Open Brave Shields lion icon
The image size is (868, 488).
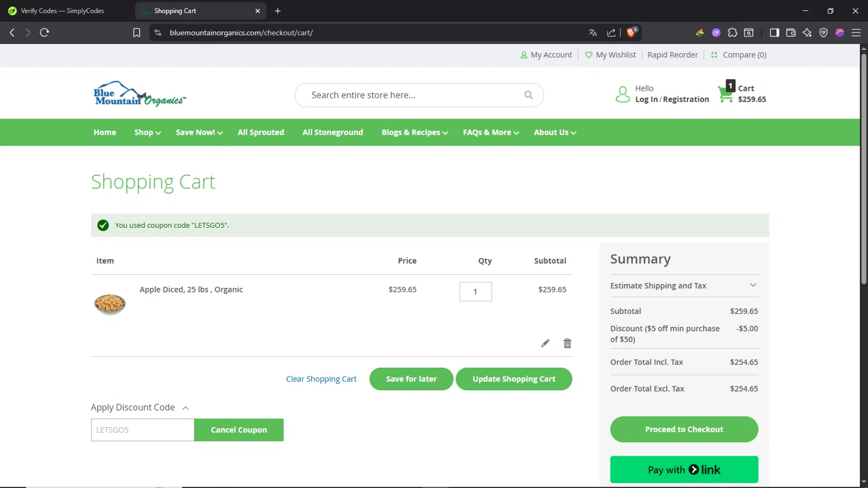[631, 32]
